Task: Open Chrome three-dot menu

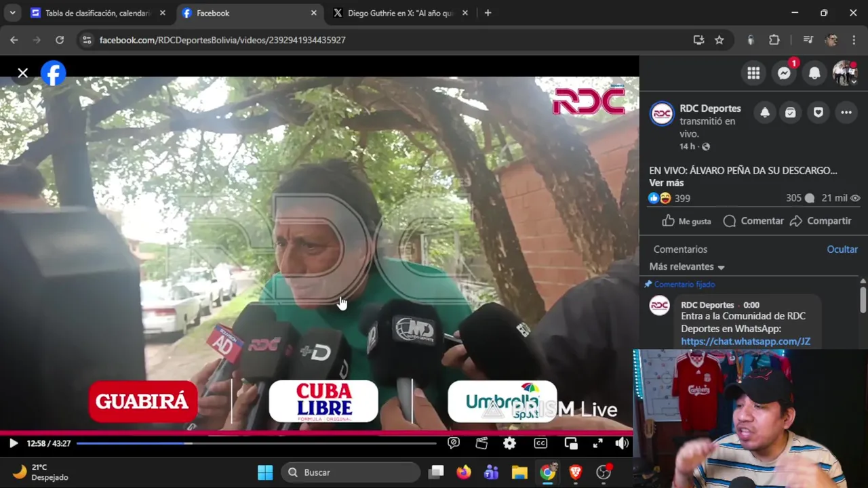Action: pos(853,40)
